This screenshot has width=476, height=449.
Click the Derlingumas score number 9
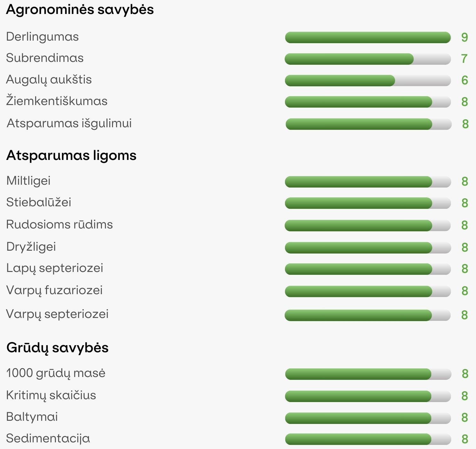coord(465,37)
